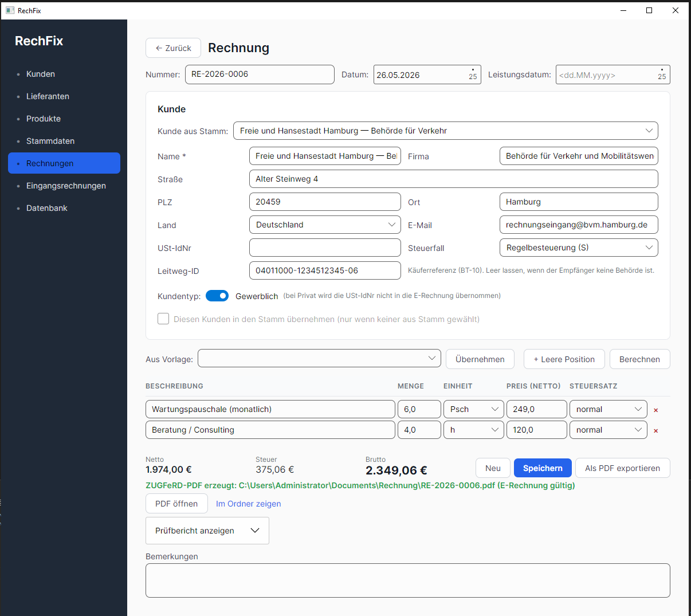Open the Kunde aus Stamm dropdown
This screenshot has width=691, height=616.
click(x=446, y=131)
